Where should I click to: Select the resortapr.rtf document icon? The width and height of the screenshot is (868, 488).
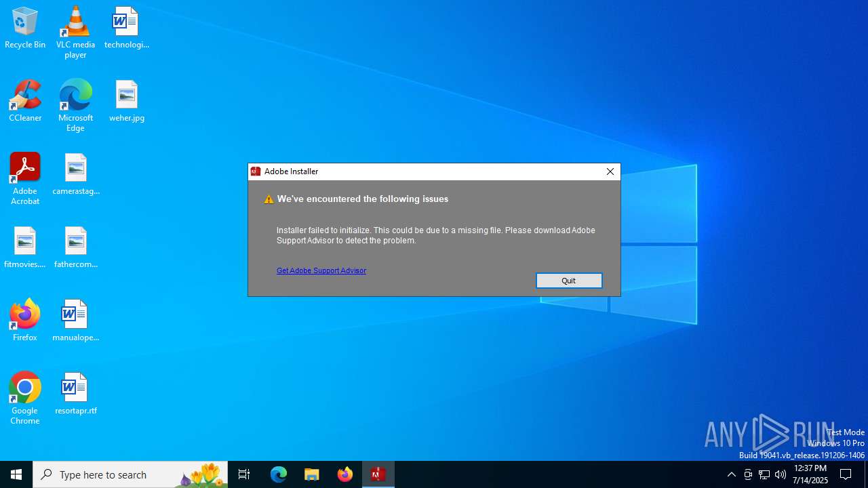(75, 394)
